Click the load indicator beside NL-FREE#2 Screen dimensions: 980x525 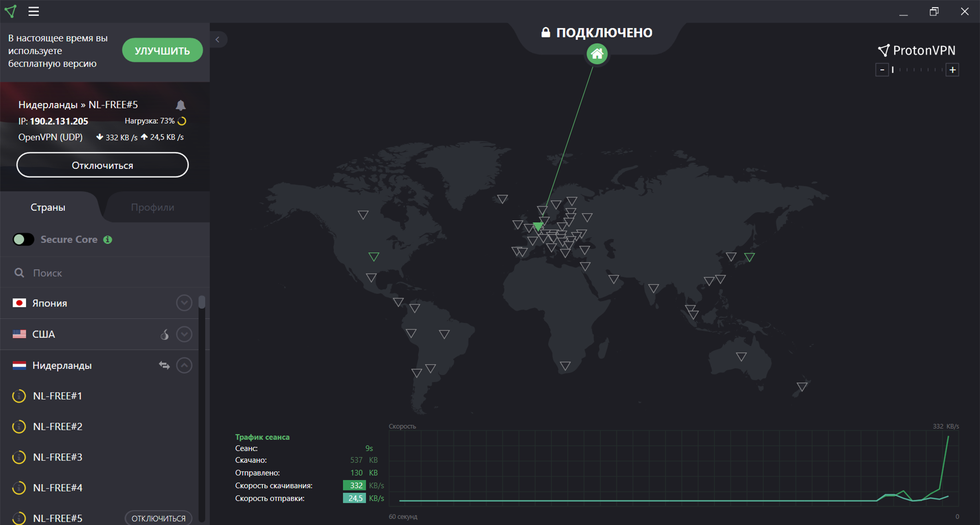click(x=19, y=427)
